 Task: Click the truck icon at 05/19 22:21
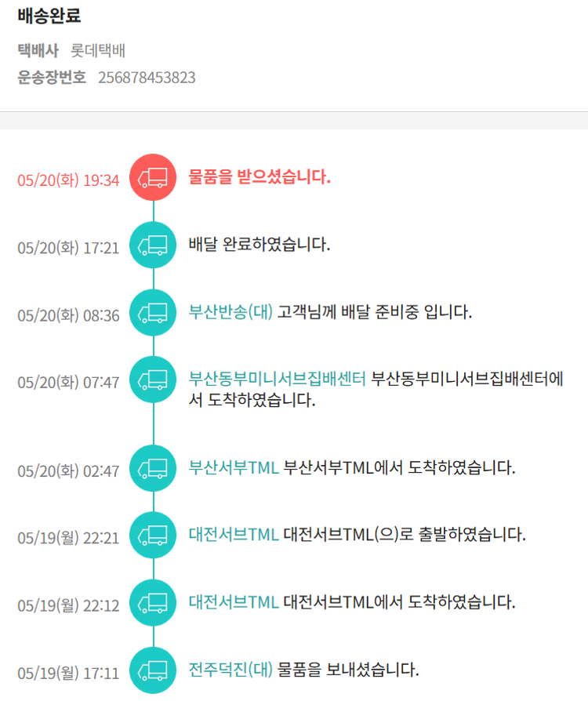(x=153, y=536)
